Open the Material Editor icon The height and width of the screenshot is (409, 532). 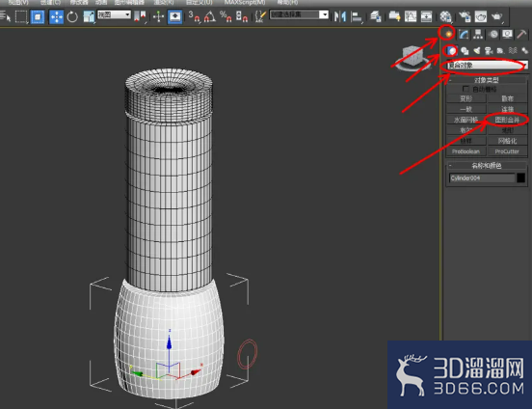point(446,16)
